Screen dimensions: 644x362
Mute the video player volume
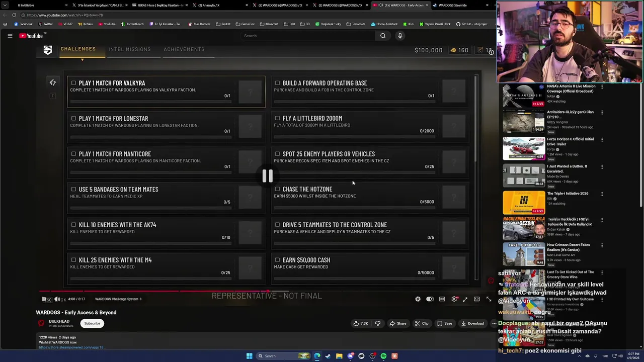57,299
